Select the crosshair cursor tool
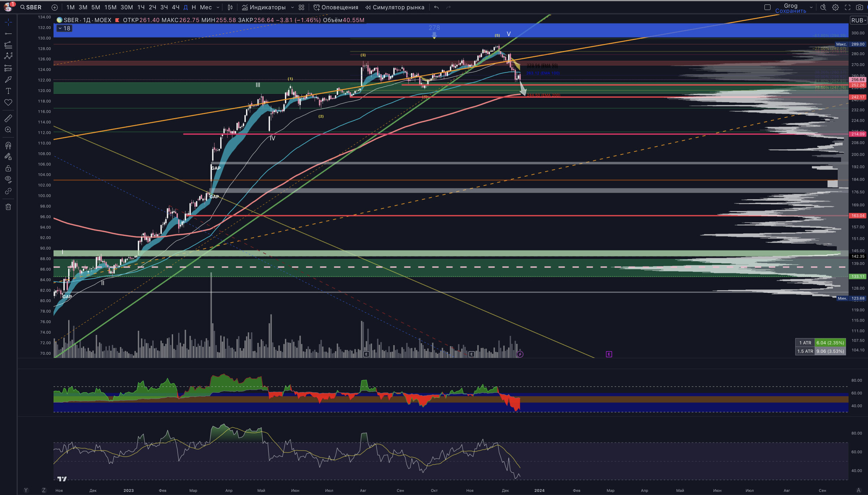Screen dimensions: 868x495 (8, 22)
